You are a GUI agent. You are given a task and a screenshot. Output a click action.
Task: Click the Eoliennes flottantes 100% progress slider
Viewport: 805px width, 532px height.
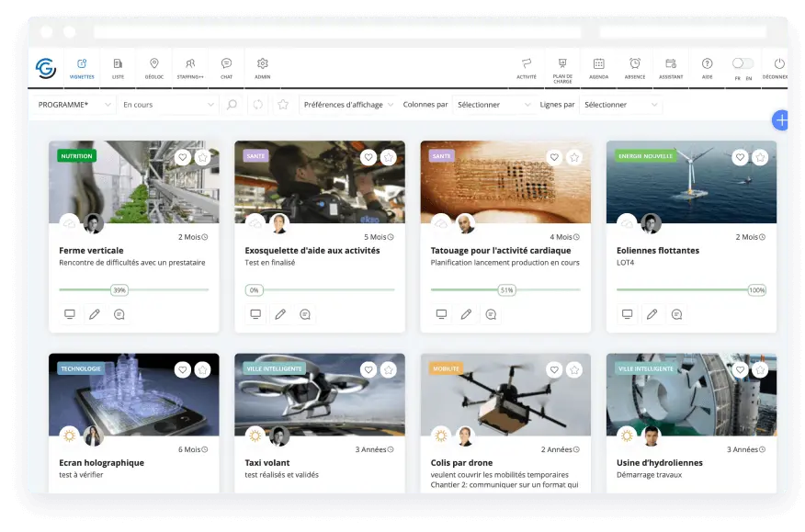pyautogui.click(x=756, y=290)
